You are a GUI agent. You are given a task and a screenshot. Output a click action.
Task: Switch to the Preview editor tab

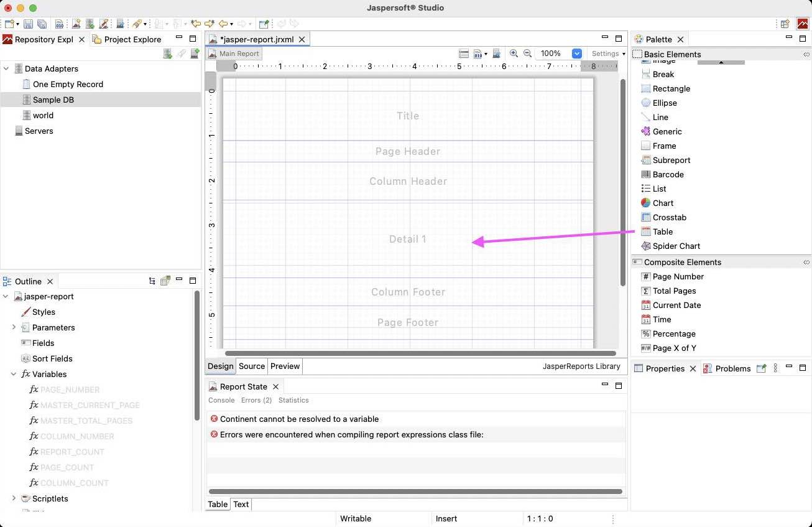(x=285, y=366)
